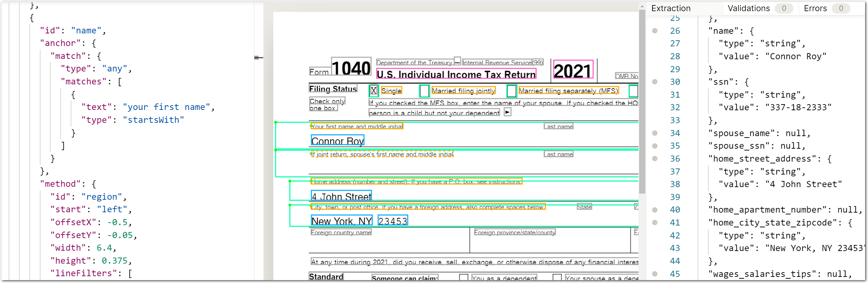Image resolution: width=868 pixels, height=283 pixels.
Task: Click the "spouse_name": null line
Action: click(759, 133)
